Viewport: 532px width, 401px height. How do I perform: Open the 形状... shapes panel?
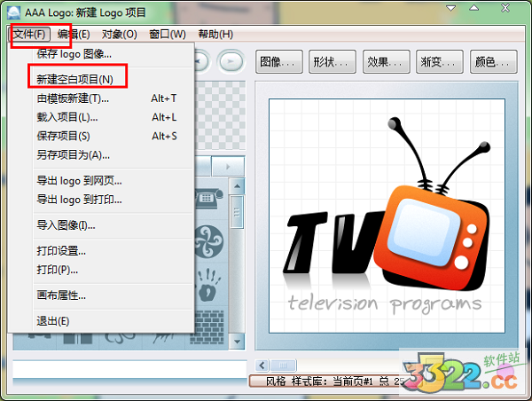coord(333,62)
